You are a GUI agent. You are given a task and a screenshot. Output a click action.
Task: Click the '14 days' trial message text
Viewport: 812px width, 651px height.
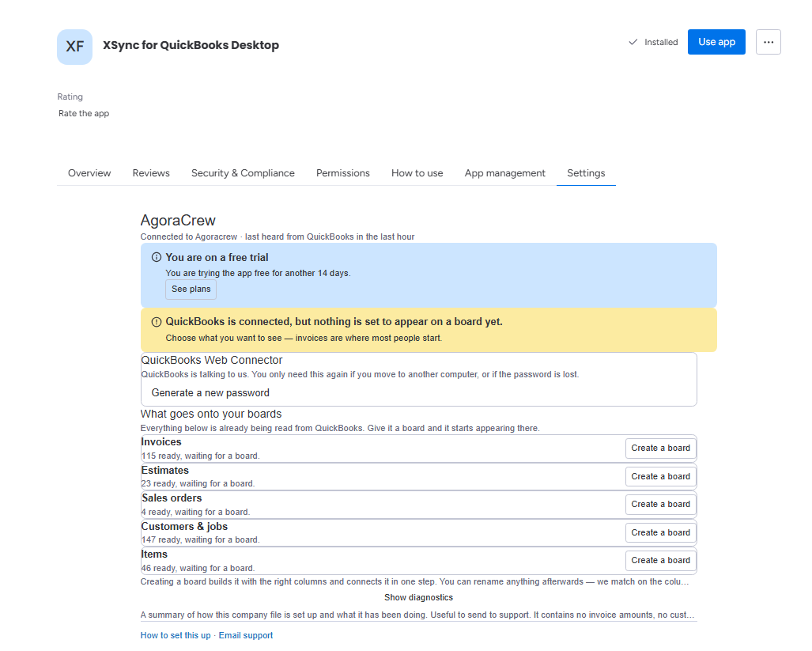pos(258,273)
